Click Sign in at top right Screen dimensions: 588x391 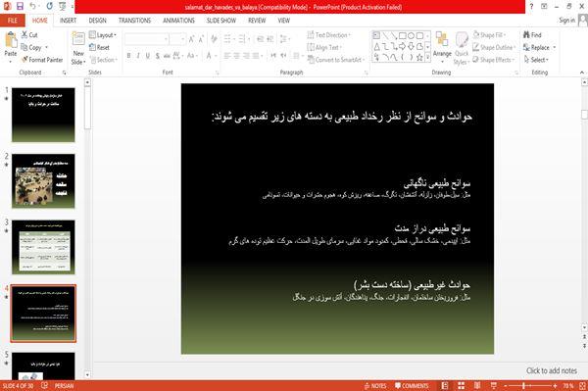tap(566, 21)
